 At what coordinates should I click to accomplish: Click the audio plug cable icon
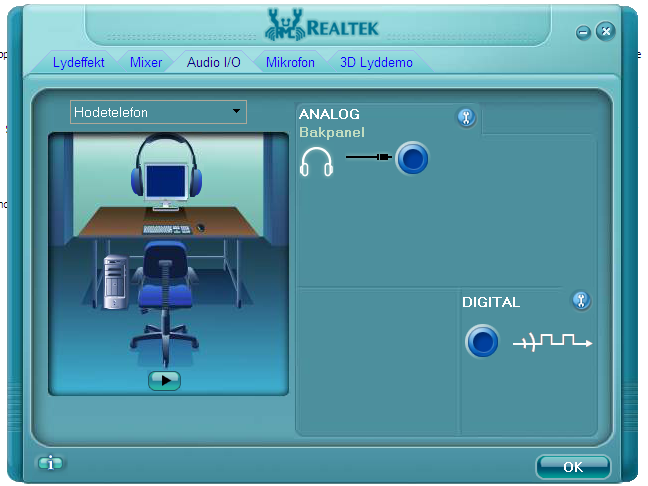coord(369,157)
